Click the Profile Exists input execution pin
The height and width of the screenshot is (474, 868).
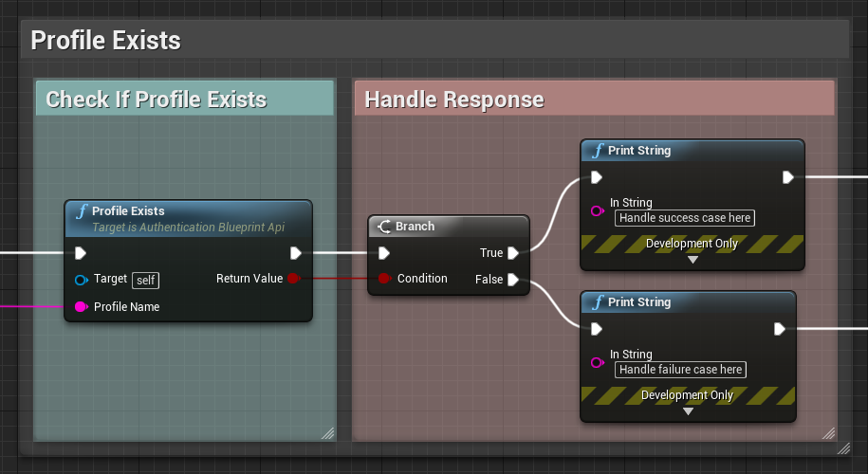(x=81, y=253)
